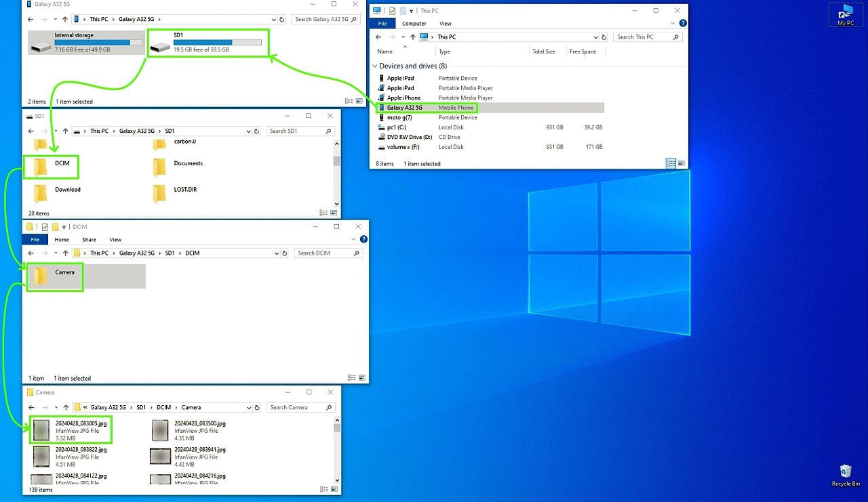Open Documents folder in SD1 window
This screenshot has width=868, height=502.
point(178,166)
